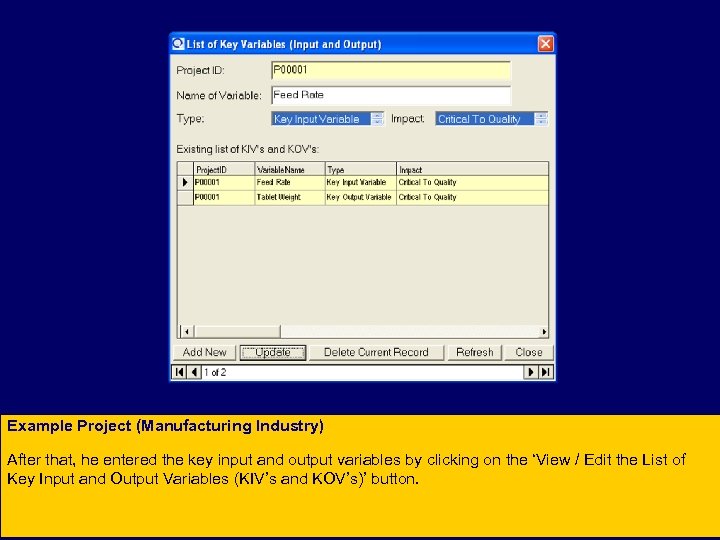
Task: Click the Name of Variable field
Action: pos(391,95)
